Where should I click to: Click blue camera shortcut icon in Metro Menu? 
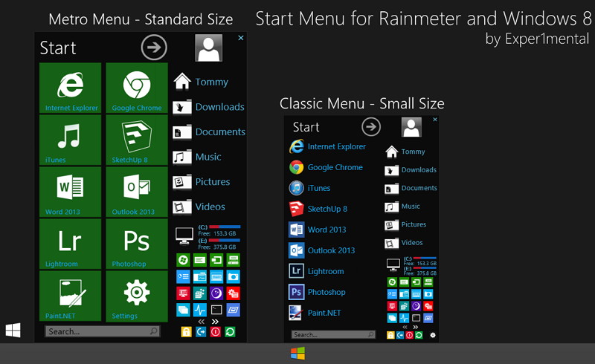click(234, 277)
